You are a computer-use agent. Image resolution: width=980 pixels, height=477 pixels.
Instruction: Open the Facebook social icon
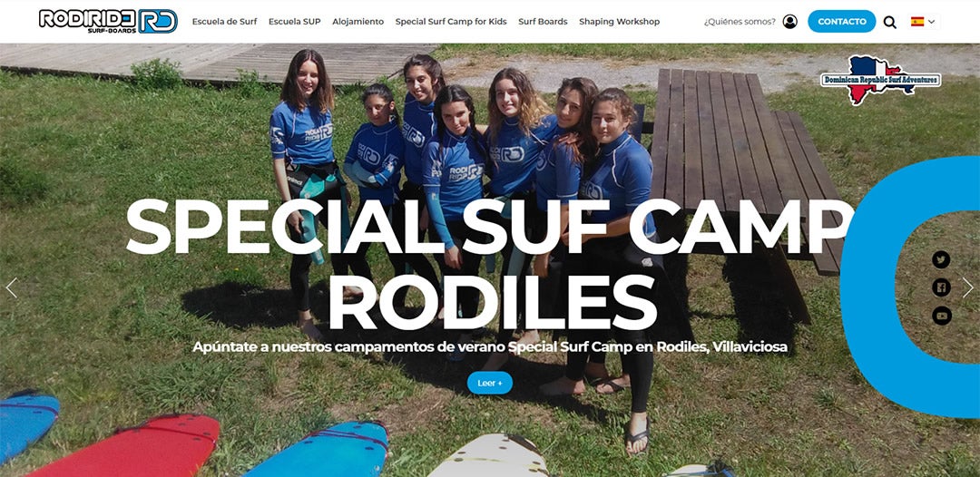941,287
